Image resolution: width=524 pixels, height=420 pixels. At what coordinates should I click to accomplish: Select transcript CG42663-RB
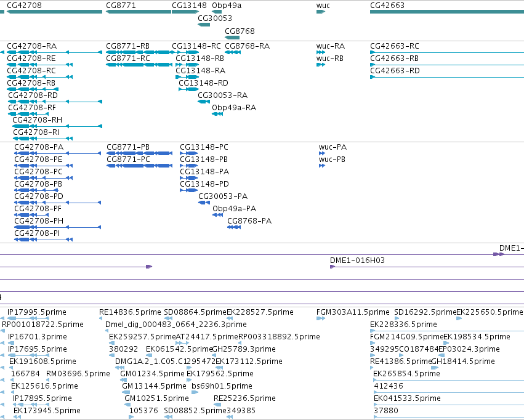click(394, 58)
